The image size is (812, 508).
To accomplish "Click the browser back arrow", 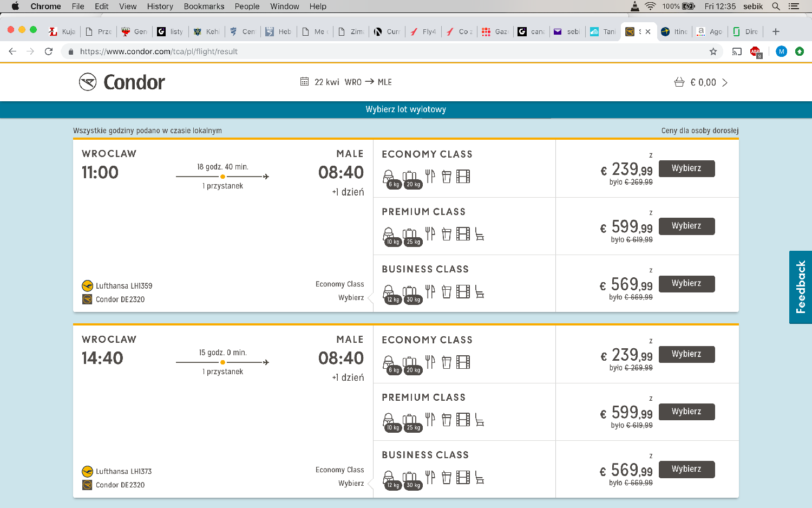I will tap(12, 51).
